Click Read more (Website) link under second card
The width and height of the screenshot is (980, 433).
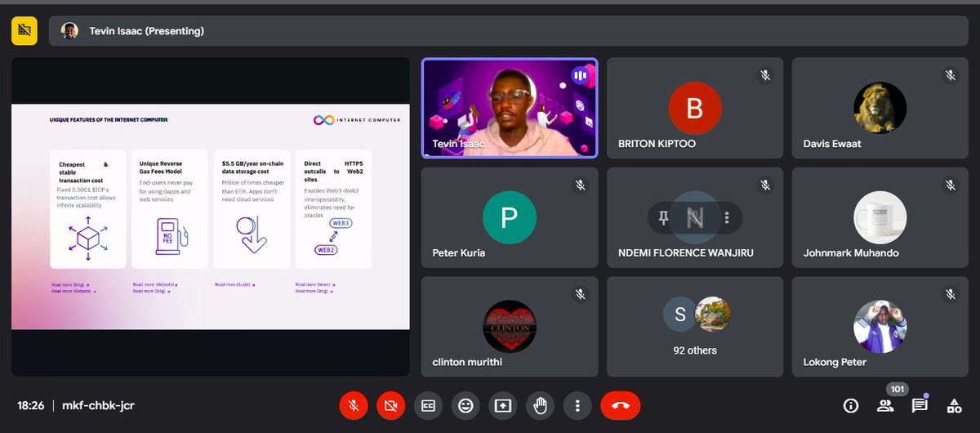[156, 285]
